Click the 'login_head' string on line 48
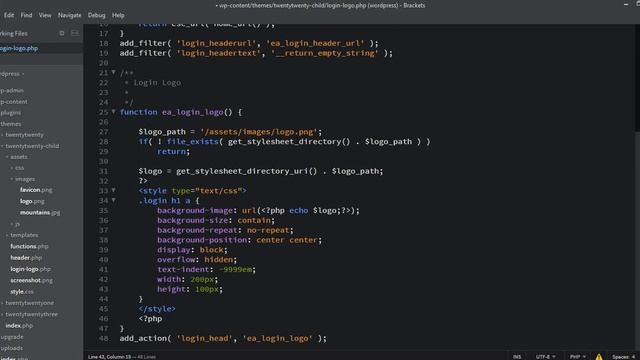Viewport: 640px width, 360px height. coord(205,338)
